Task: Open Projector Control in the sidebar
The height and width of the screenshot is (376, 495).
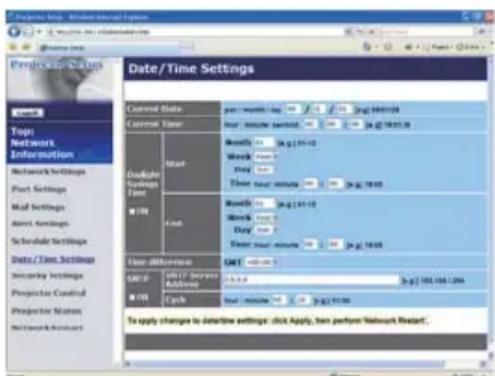Action: [x=49, y=293]
